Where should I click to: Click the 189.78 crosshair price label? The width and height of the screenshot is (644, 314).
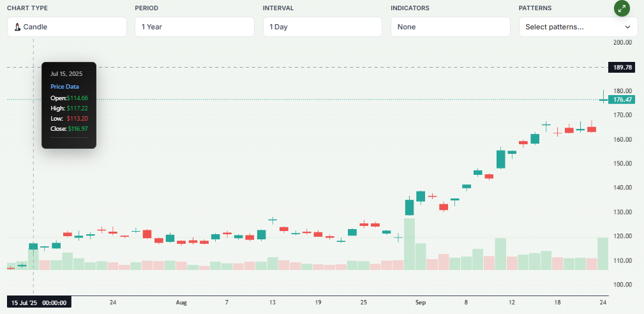click(622, 67)
